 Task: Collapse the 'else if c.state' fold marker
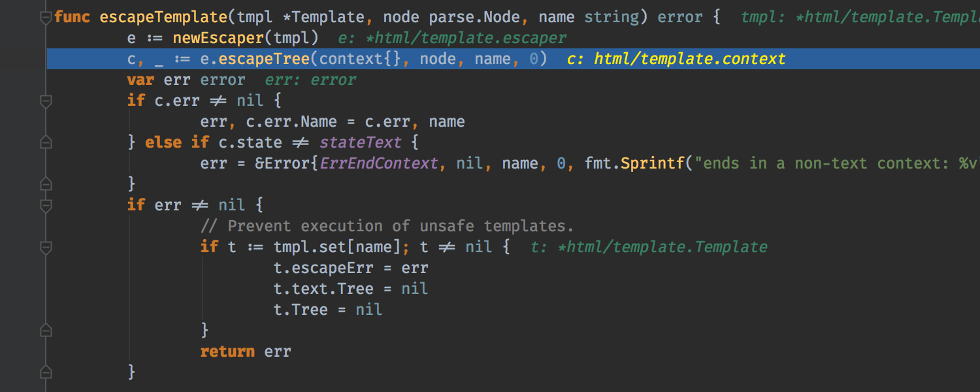click(x=46, y=142)
